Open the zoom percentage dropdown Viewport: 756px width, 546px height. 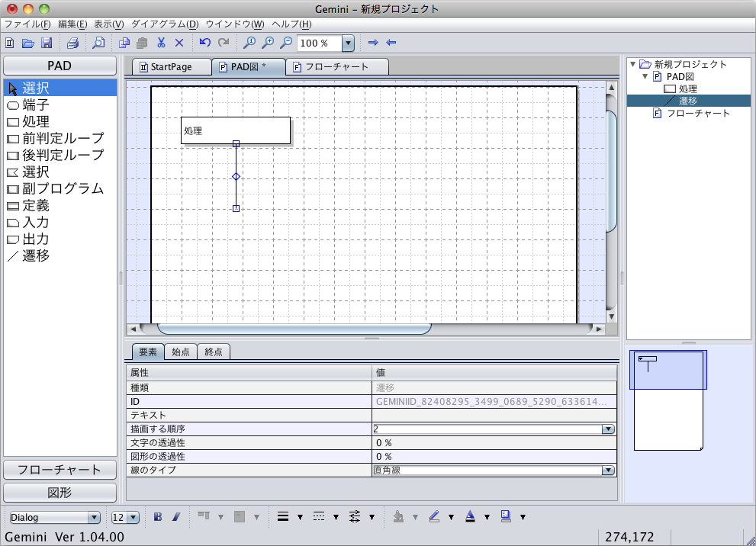point(348,43)
